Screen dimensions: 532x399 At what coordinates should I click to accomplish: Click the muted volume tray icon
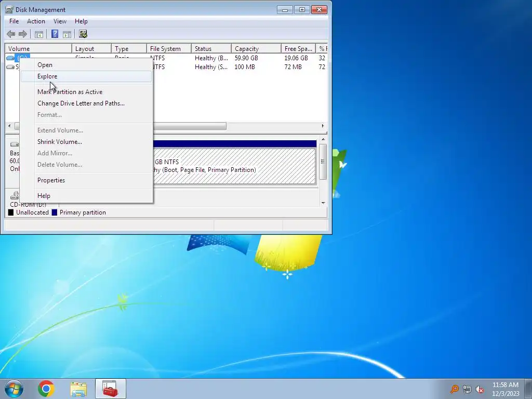pos(480,389)
